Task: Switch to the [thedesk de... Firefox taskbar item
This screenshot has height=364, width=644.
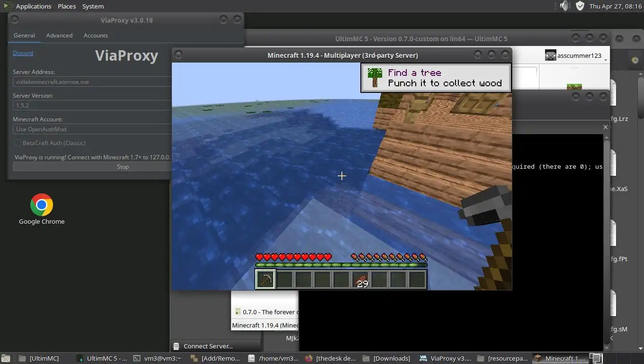Action: click(x=331, y=358)
